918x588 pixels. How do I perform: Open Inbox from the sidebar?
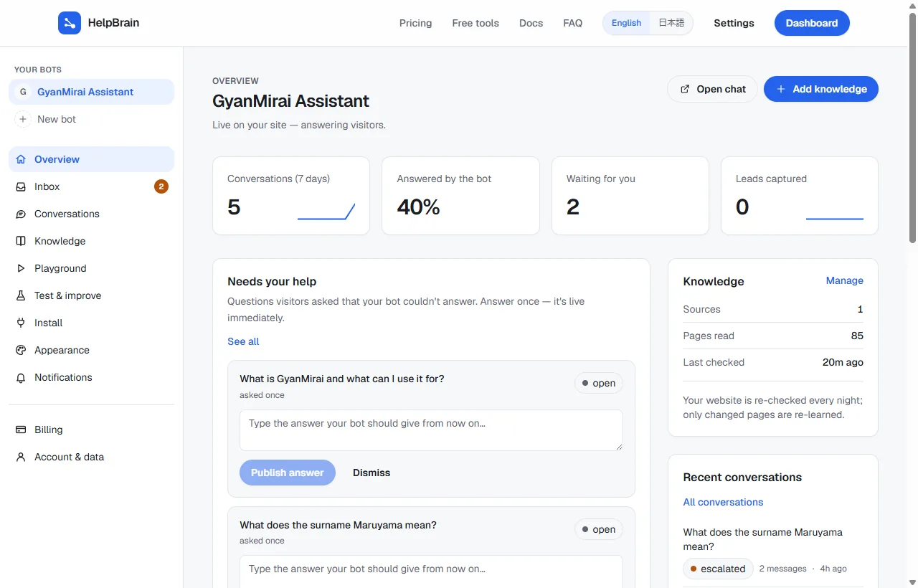(91, 186)
